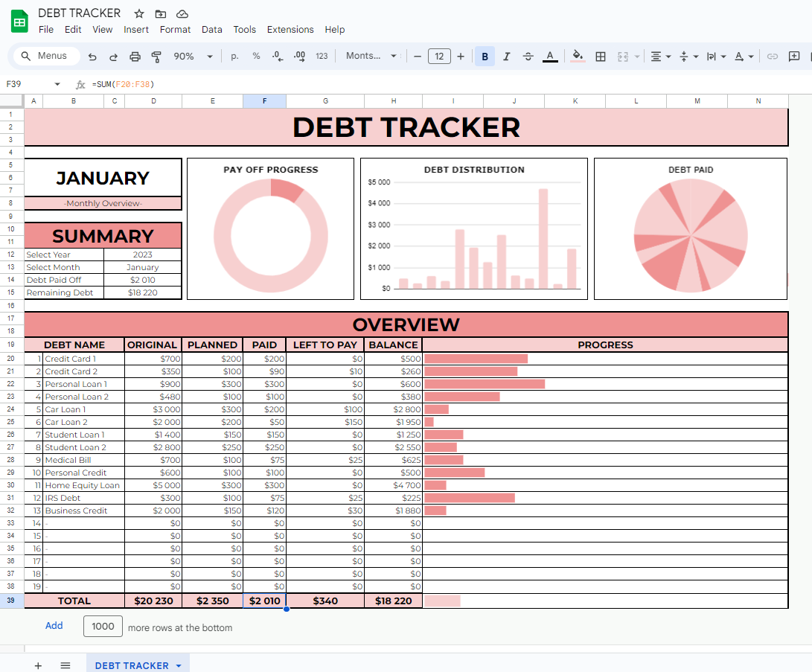
Task: Toggle bold formatting
Action: pyautogui.click(x=485, y=57)
